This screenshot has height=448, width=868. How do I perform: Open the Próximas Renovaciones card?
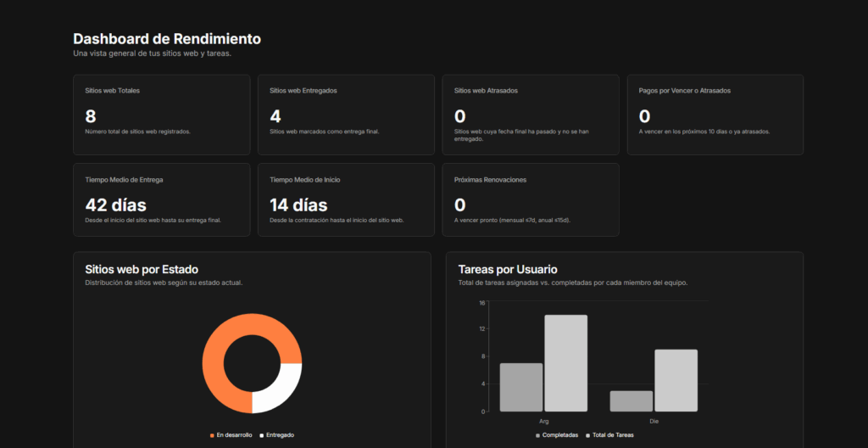coord(531,199)
